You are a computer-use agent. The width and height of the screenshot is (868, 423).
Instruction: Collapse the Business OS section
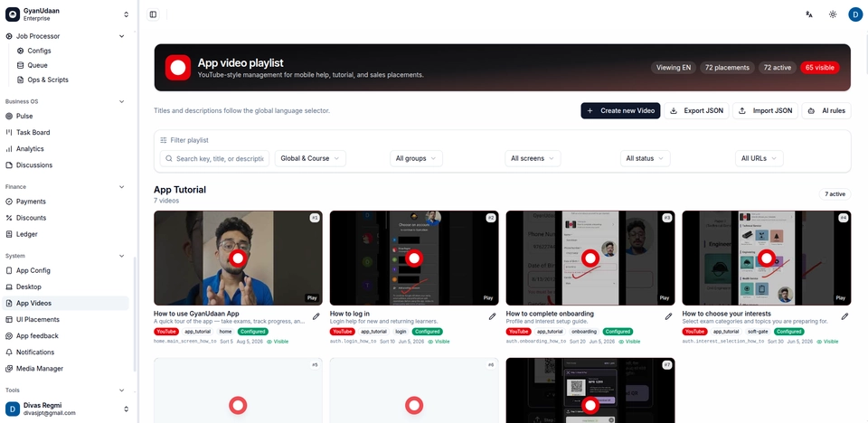(x=122, y=101)
